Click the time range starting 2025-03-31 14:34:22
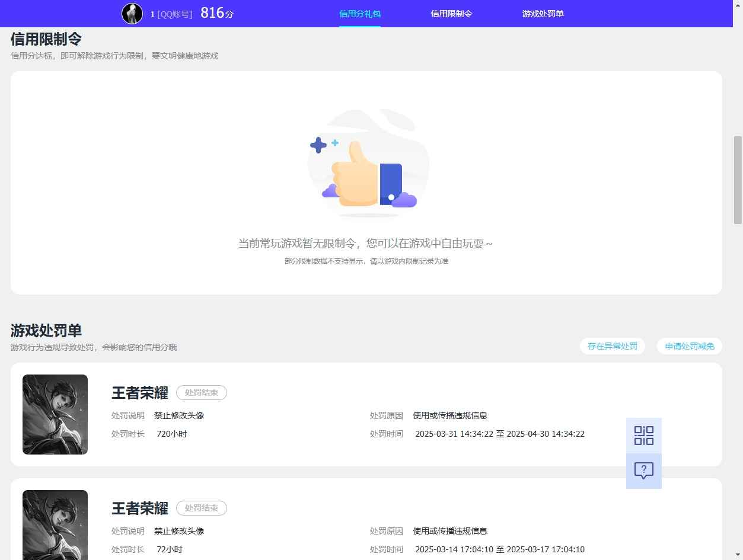The width and height of the screenshot is (743, 560). 500,434
